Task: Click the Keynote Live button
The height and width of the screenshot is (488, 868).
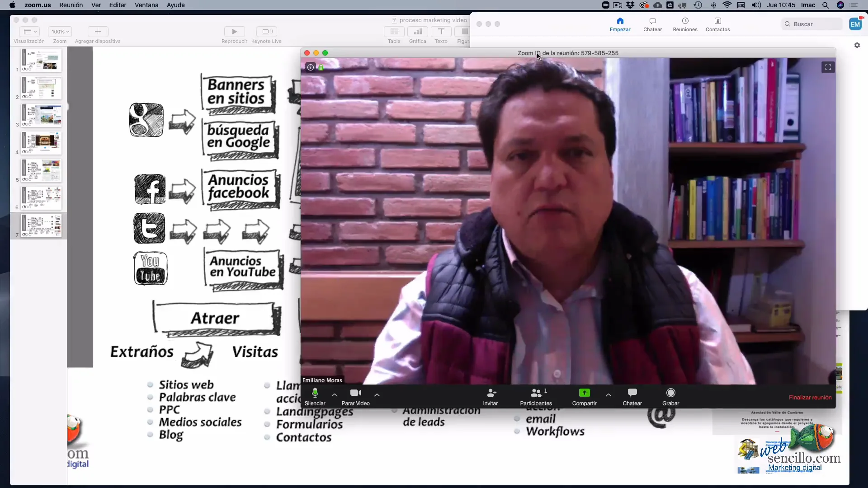Action: (266, 32)
